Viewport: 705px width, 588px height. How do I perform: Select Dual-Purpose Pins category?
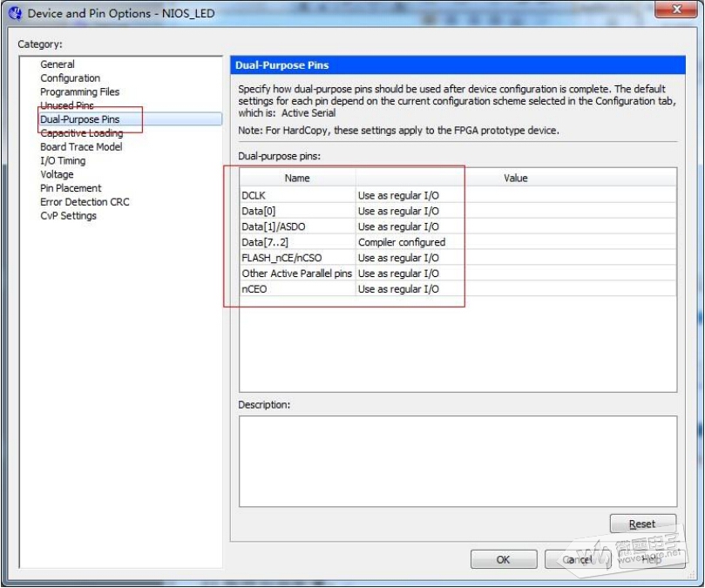[79, 119]
